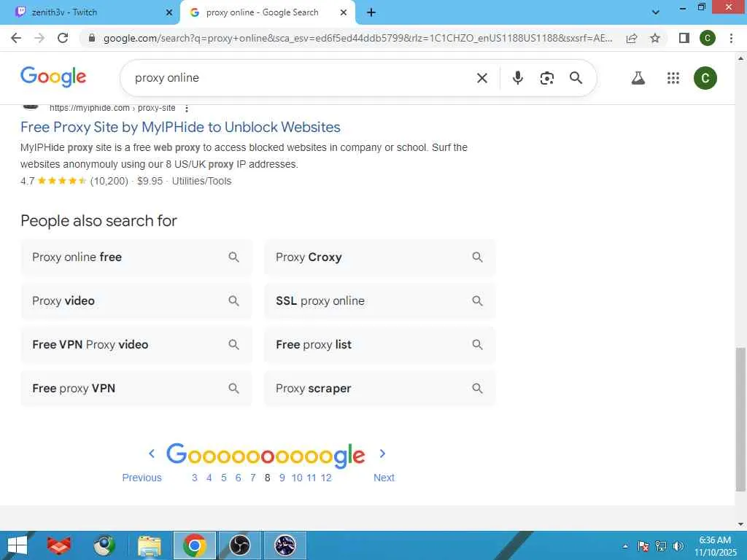Search for Free proxy list
Image resolution: width=747 pixels, height=560 pixels.
point(379,345)
